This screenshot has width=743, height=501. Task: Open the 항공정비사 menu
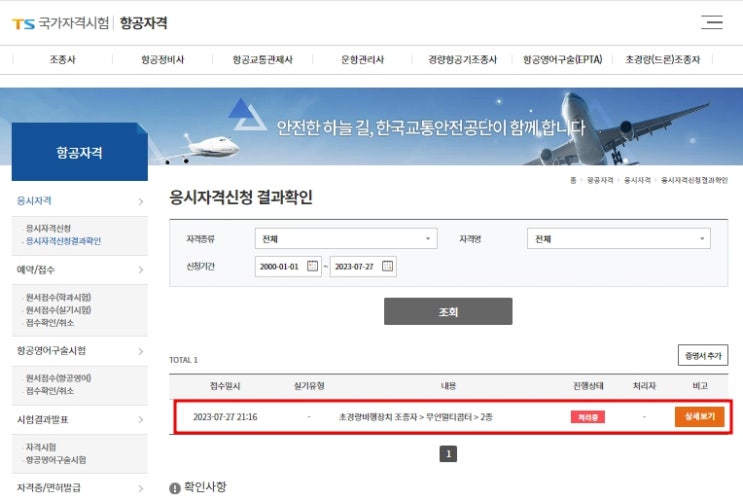tap(163, 60)
